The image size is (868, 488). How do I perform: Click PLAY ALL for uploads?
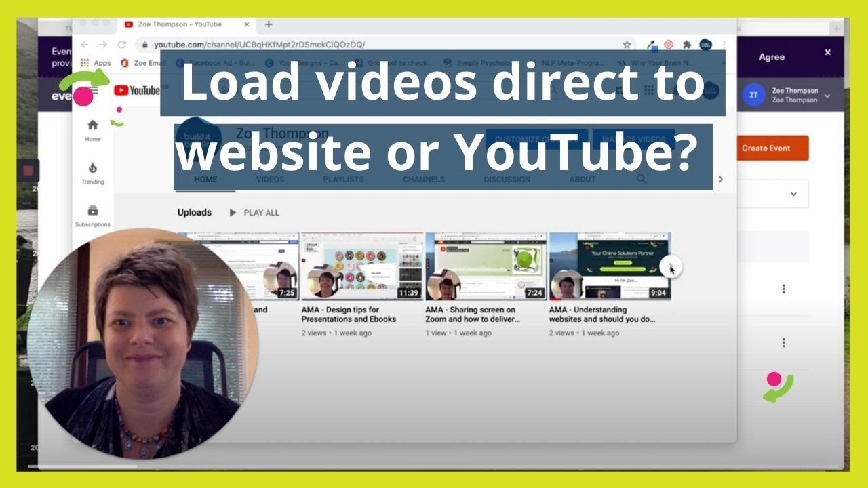point(254,212)
